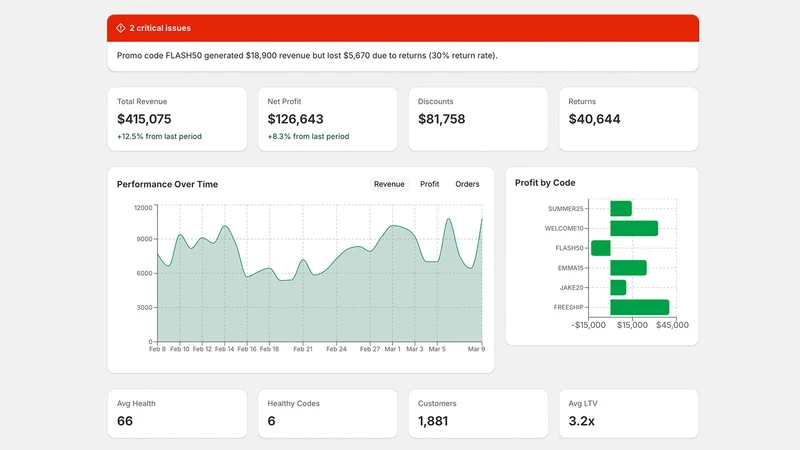Click the 12000 y-axis label
This screenshot has width=800, height=450.
click(143, 208)
